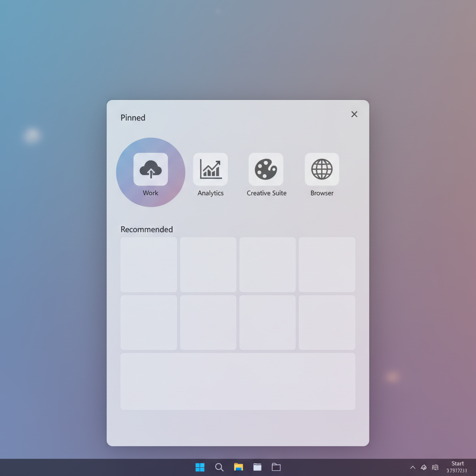This screenshot has width=476, height=476.
Task: Click the wide panel below Recommended
Action: 238,381
